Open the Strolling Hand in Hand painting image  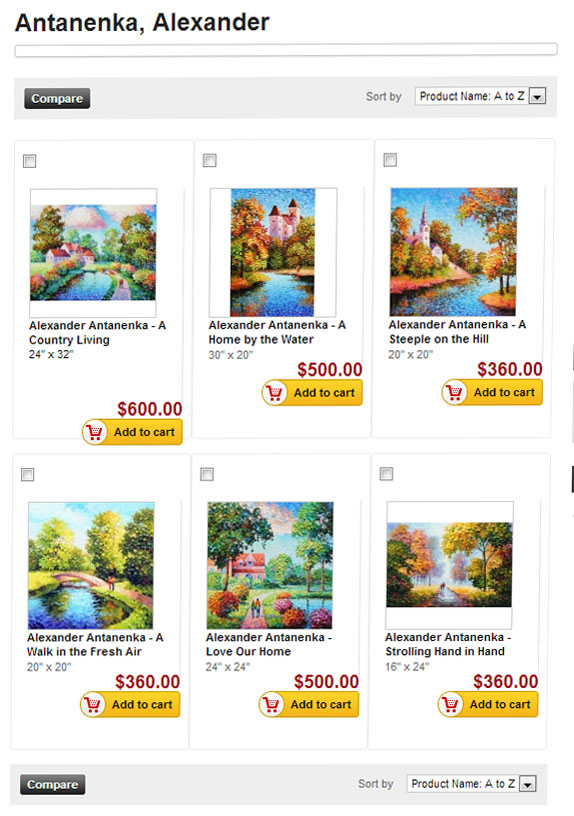(x=450, y=565)
